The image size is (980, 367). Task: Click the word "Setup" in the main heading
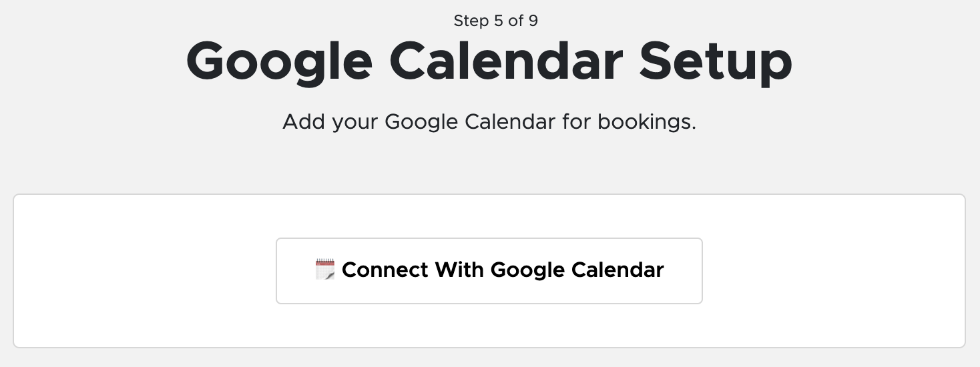(715, 61)
